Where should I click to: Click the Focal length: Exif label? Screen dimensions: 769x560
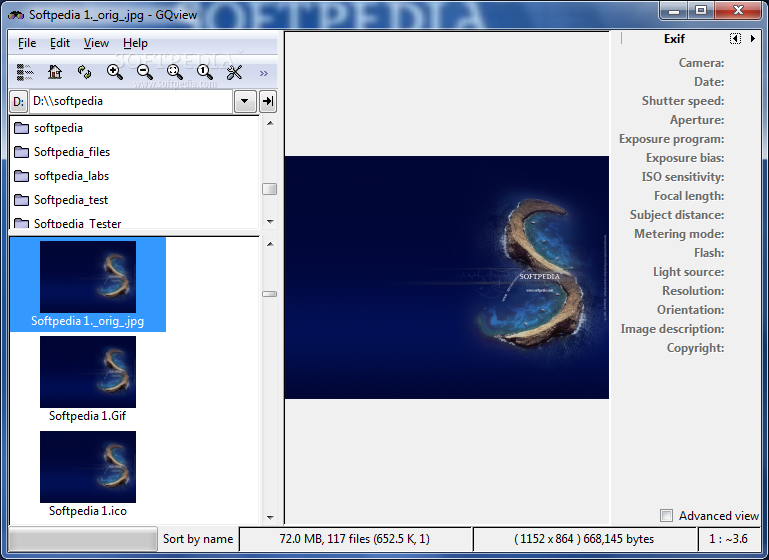(689, 196)
